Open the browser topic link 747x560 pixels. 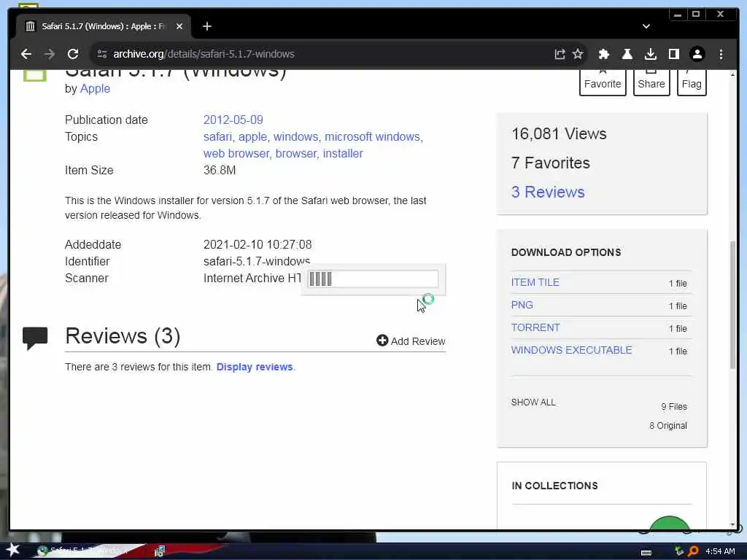point(295,153)
